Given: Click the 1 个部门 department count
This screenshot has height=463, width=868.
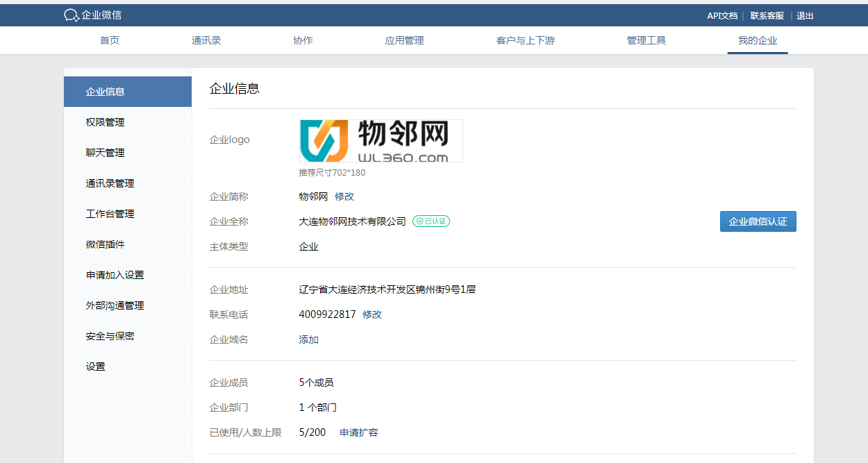Looking at the screenshot, I should pos(318,407).
